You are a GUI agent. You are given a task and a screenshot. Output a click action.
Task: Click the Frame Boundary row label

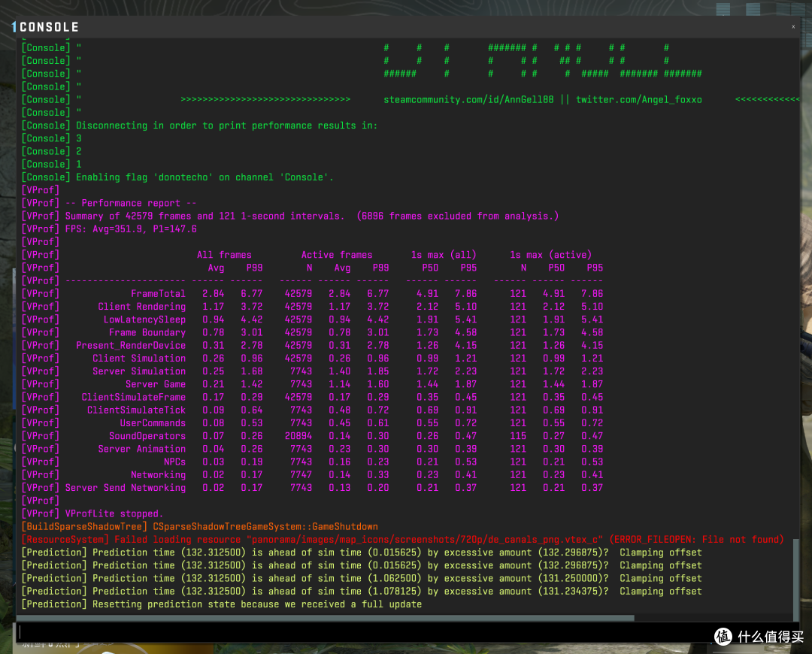[147, 332]
